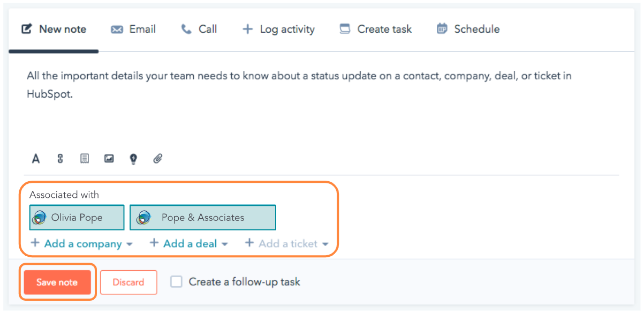Expand the Add a ticket dropdown

point(287,243)
